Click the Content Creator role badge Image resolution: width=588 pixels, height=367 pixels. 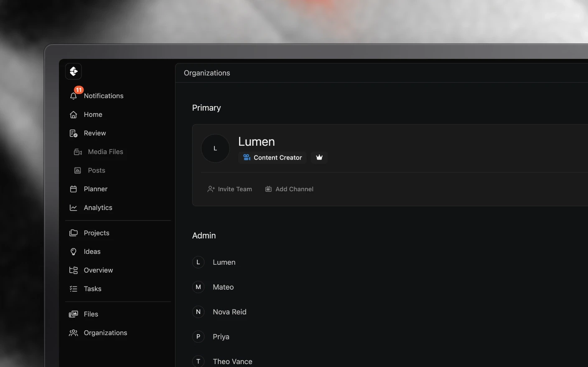pos(272,157)
